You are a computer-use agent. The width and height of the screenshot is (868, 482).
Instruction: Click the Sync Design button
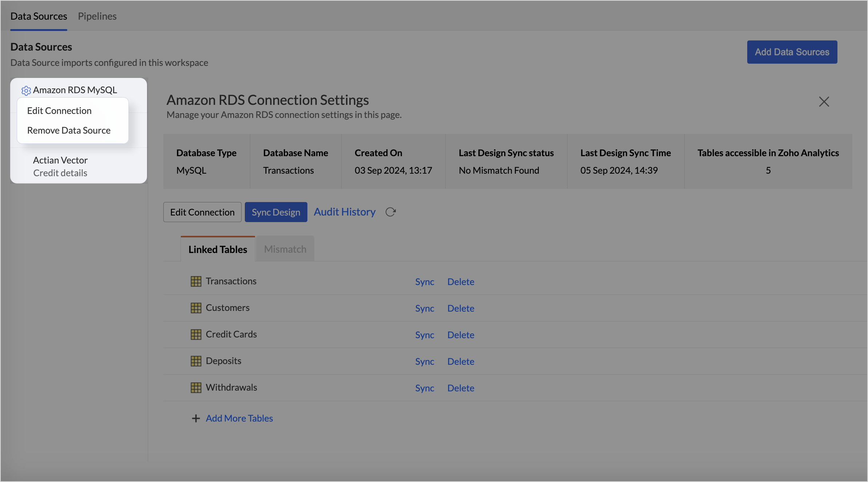click(276, 212)
